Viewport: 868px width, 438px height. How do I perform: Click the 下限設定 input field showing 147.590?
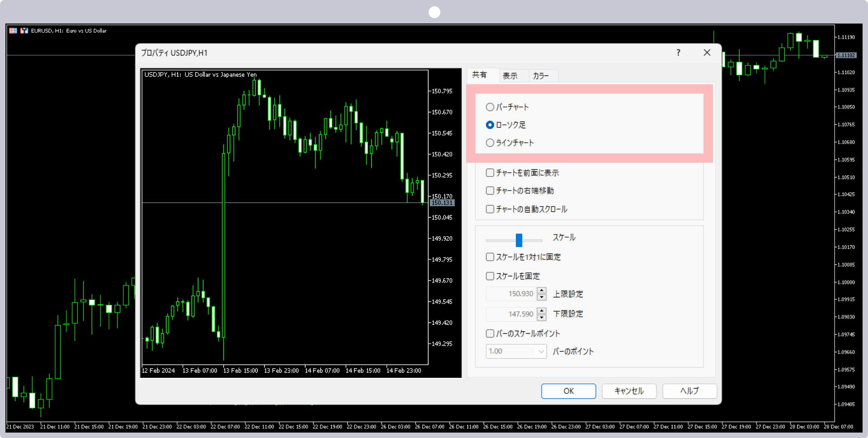click(x=511, y=314)
